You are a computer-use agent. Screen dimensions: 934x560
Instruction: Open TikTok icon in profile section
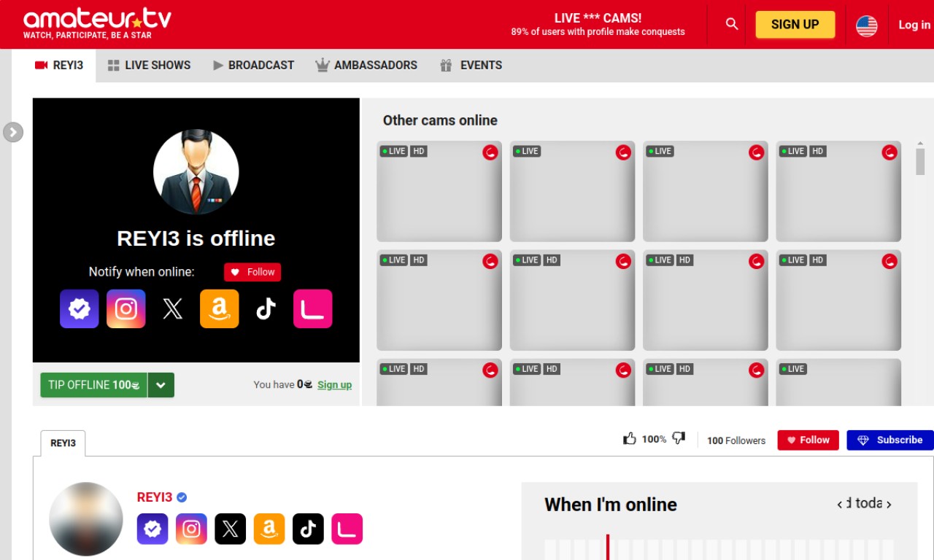308,529
